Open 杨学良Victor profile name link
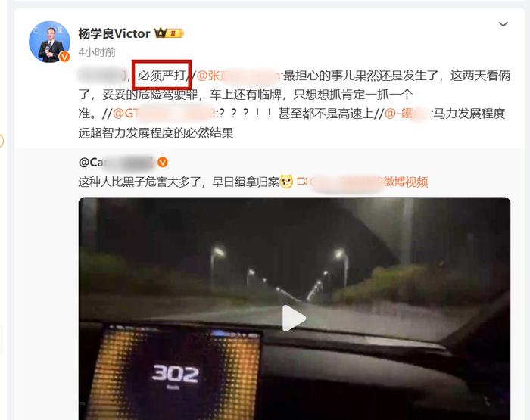 tap(114, 33)
